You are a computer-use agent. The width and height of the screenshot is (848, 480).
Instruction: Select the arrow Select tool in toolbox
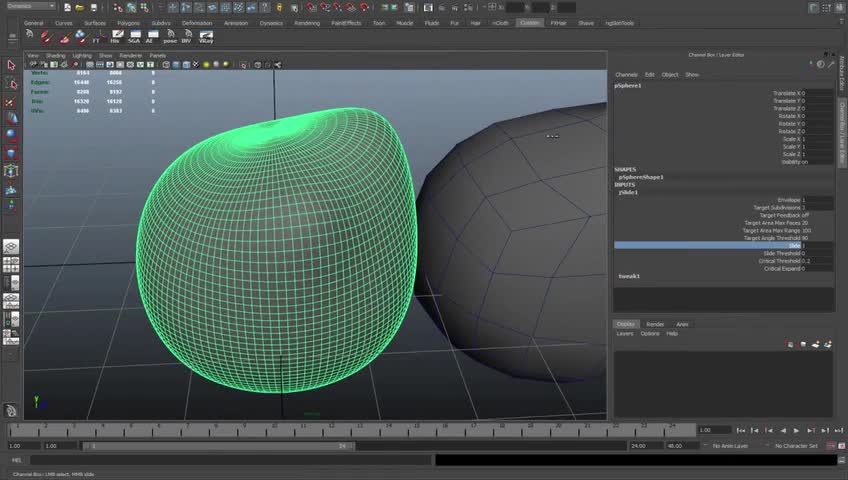pos(11,66)
